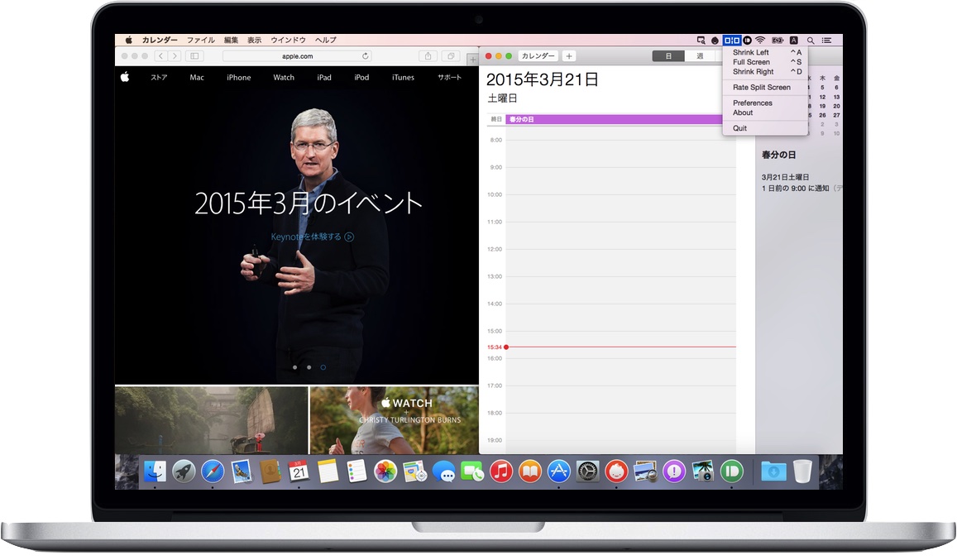Viewport: 957px width, 560px height.
Task: Open ヘルプ menu
Action: [x=325, y=40]
